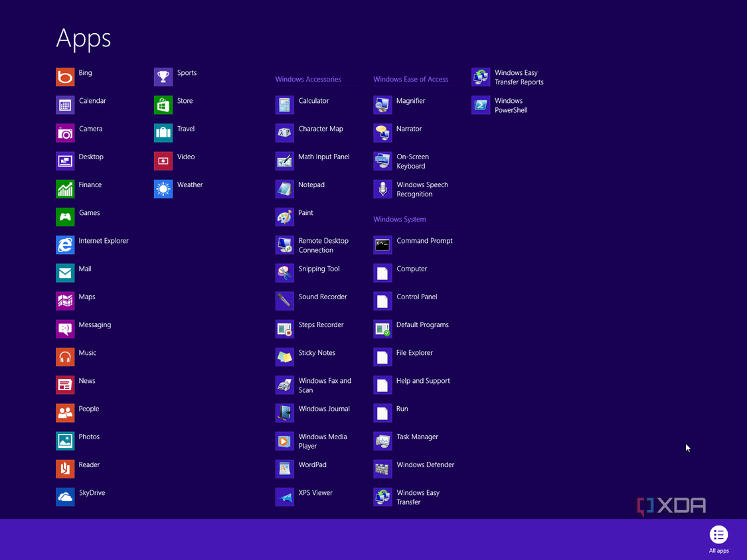Open the WordPad icon
Screen dimensions: 747x560
(x=284, y=469)
